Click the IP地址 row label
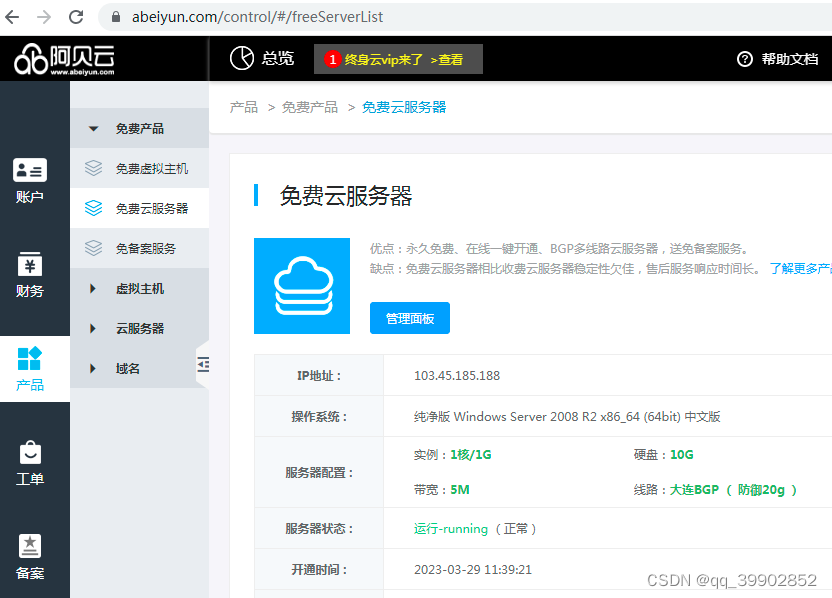 319,376
